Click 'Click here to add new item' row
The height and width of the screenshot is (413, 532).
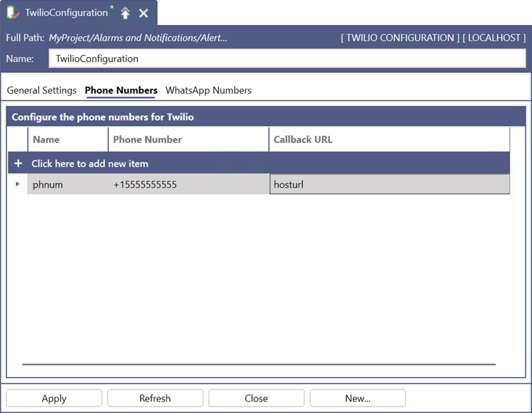pos(90,164)
